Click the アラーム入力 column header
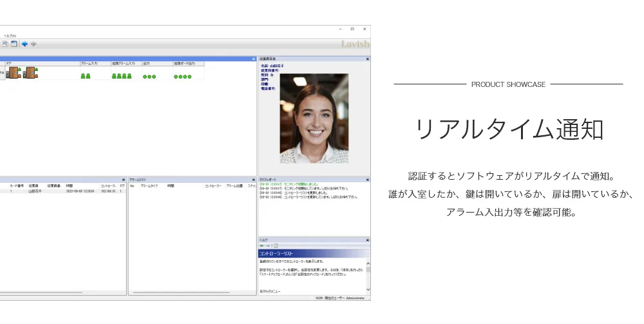 (x=96, y=64)
